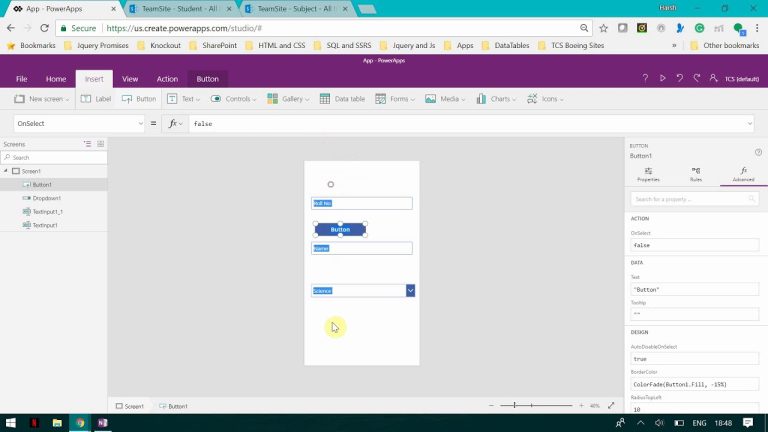Click the OnSelect value field in Advanced pane
Screen dimensions: 768x432
[695, 245]
